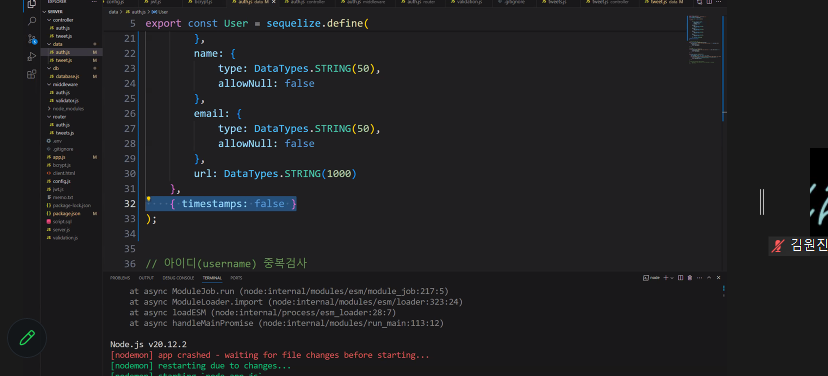
Task: Click the green pen annotation button
Action: [27, 338]
